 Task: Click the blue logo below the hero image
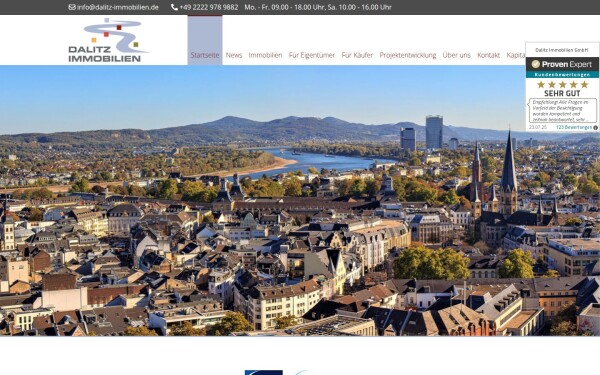(264, 372)
